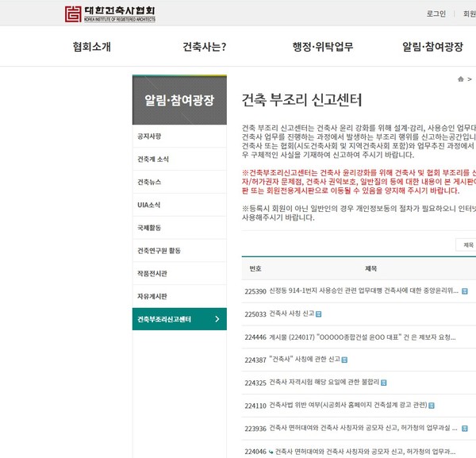The image size is (476, 458).
Task: Open post 게시물 (224017) OOOOO종합건설
Action: [363, 337]
